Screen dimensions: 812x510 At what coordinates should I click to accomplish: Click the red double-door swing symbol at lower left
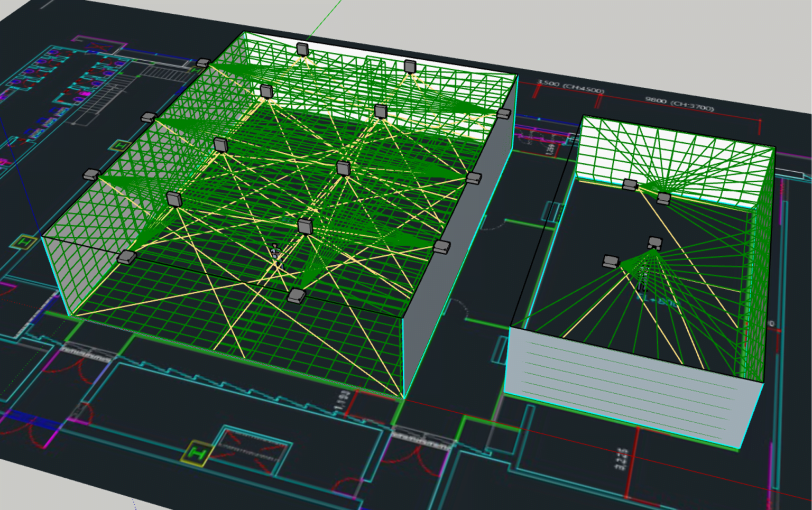tap(79, 370)
